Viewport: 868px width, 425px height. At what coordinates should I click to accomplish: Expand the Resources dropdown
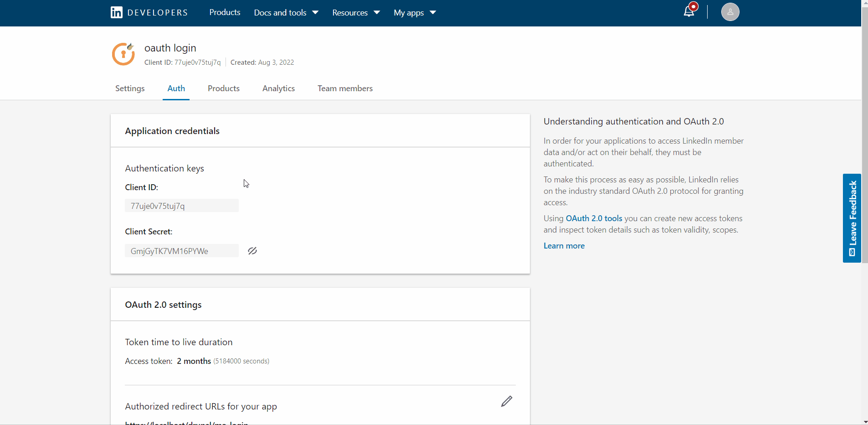point(355,12)
